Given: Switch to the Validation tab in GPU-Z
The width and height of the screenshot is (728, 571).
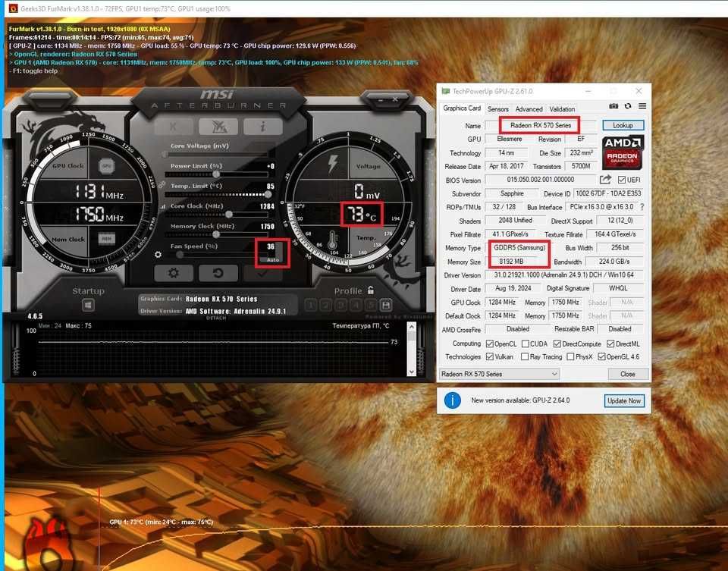Looking at the screenshot, I should [x=562, y=109].
